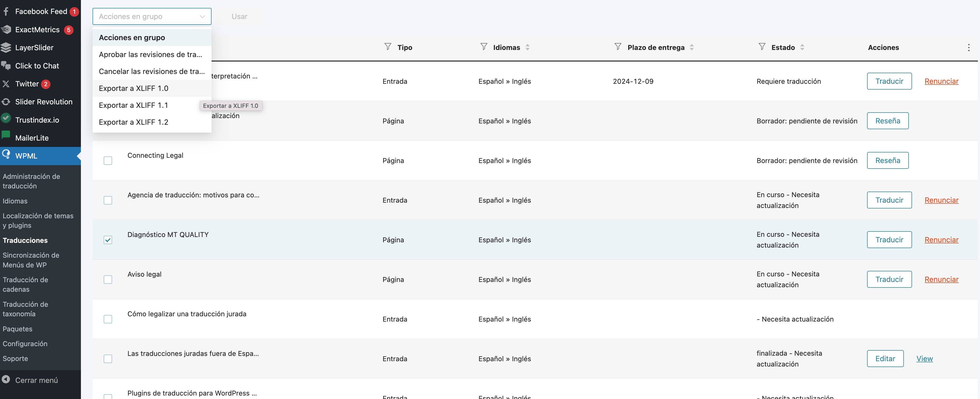
Task: Uncheck the Diagnóstico MT QUALITY checkbox
Action: 108,240
